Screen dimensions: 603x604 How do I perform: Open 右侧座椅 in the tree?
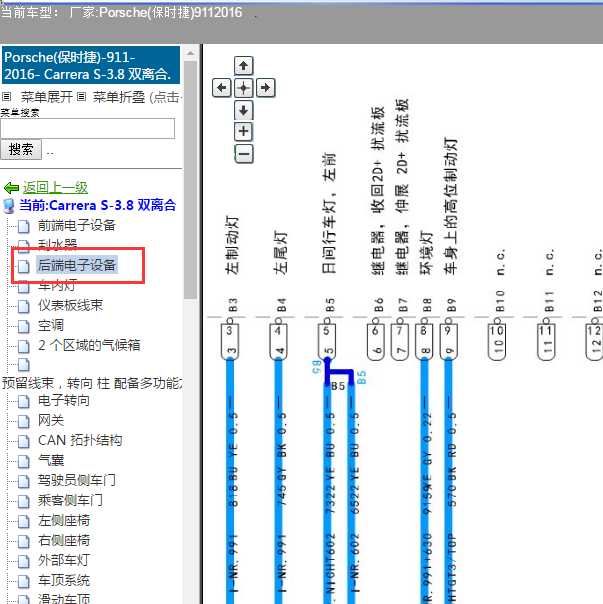tap(64, 540)
